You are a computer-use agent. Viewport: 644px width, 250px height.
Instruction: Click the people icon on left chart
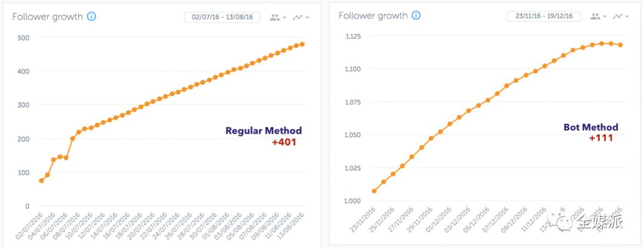[275, 17]
